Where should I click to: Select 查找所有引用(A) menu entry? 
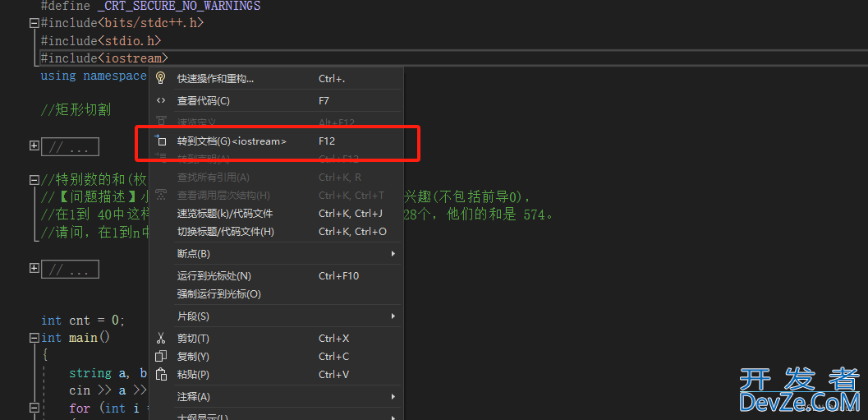[277, 178]
